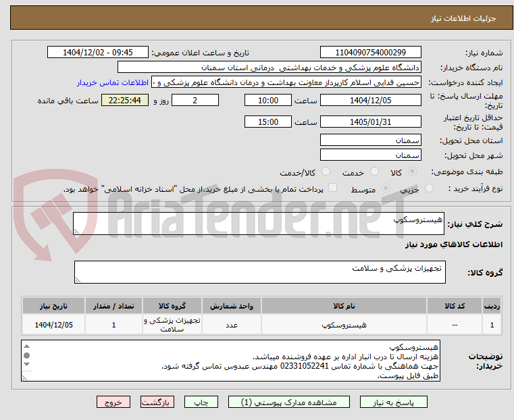This screenshot has width=514, height=420.
Task: Click the واحد شمارش column header
Action: click(x=232, y=306)
